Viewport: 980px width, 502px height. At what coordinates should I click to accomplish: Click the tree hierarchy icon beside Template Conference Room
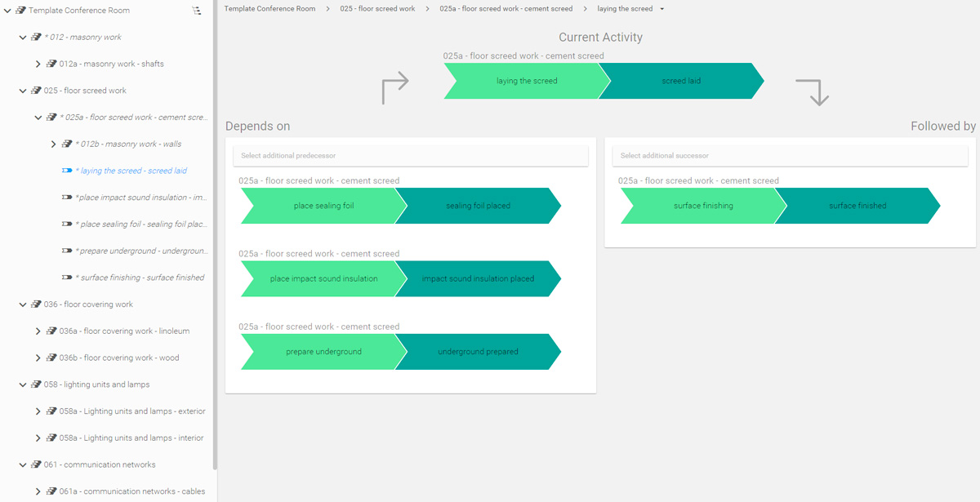click(197, 11)
